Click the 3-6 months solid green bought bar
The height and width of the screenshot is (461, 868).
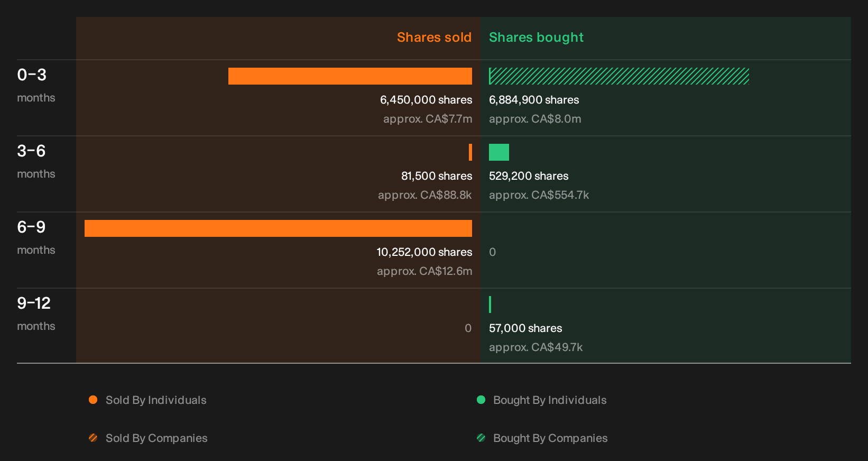coord(499,152)
